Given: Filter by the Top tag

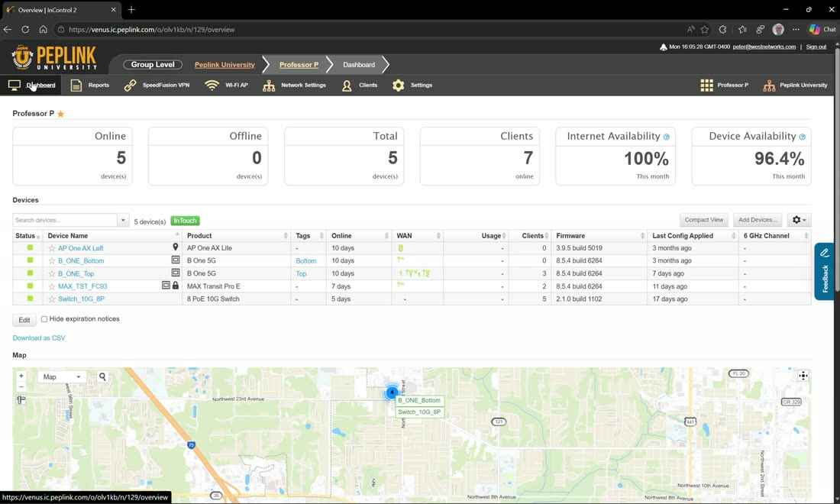Looking at the screenshot, I should [x=301, y=273].
